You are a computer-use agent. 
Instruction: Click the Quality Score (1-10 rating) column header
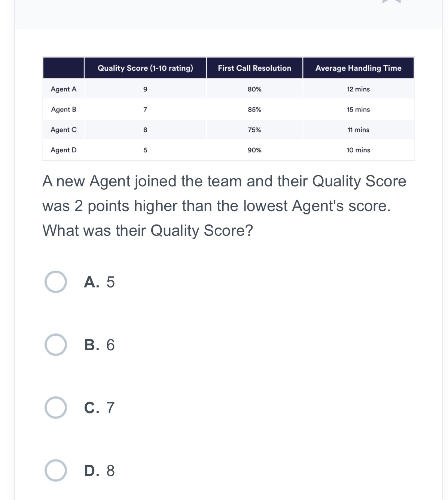[x=145, y=68]
